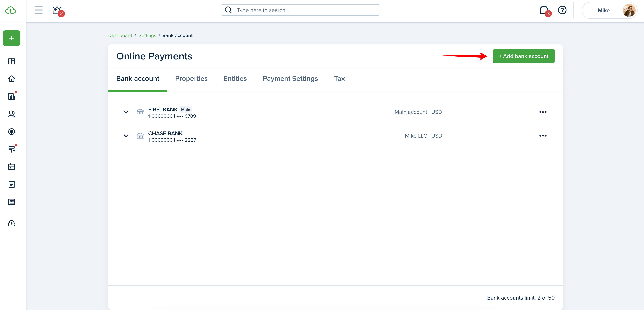
Task: Switch to the Entities tab
Action: [x=235, y=79]
